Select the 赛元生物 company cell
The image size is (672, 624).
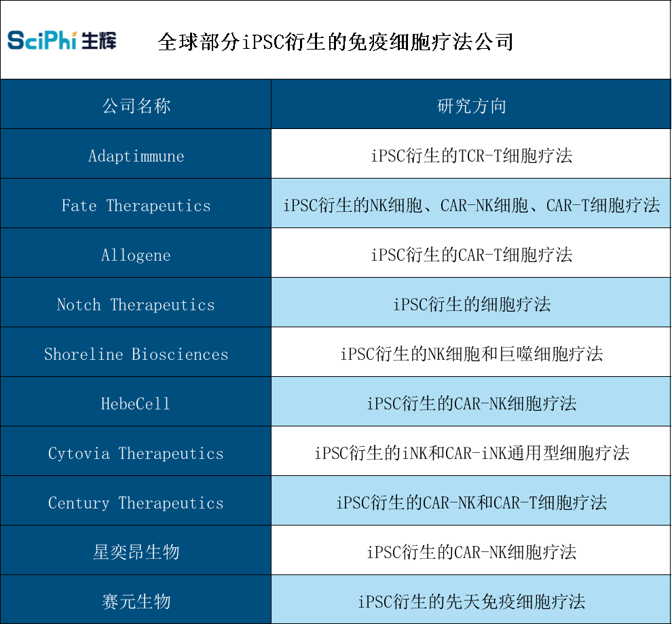pyautogui.click(x=136, y=600)
